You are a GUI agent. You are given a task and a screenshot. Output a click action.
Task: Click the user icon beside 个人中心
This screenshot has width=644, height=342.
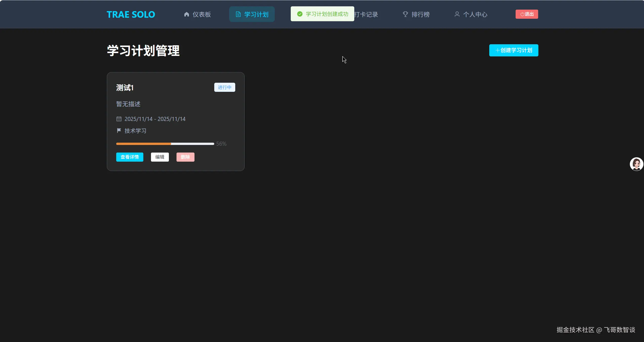click(x=457, y=14)
